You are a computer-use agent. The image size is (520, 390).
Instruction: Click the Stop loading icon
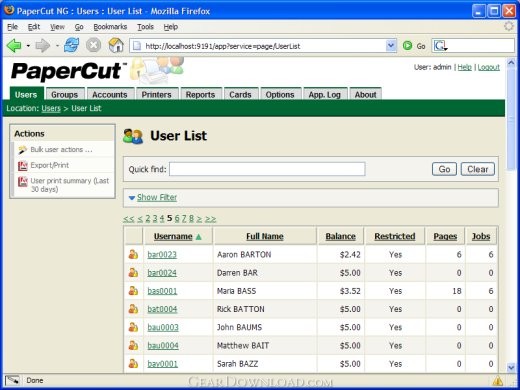click(x=94, y=45)
